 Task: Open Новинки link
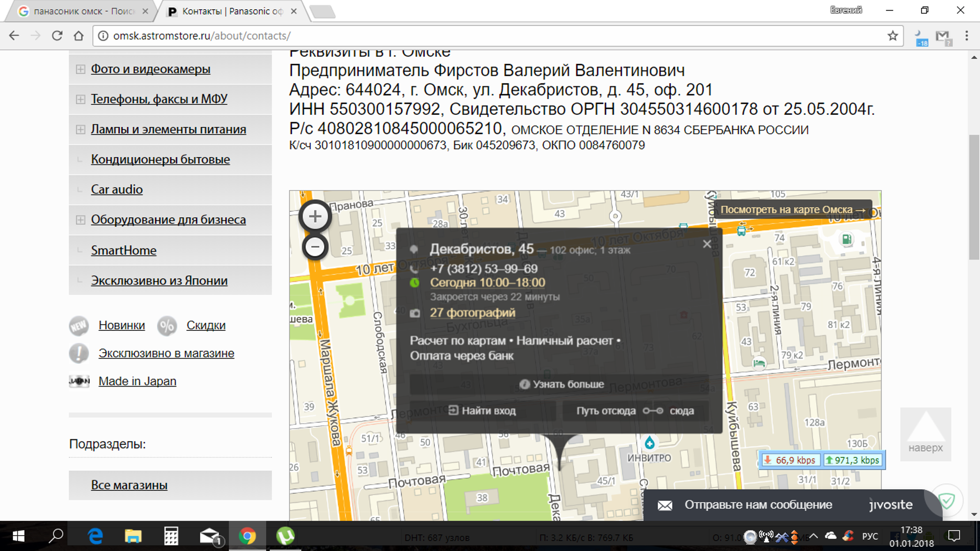(121, 325)
